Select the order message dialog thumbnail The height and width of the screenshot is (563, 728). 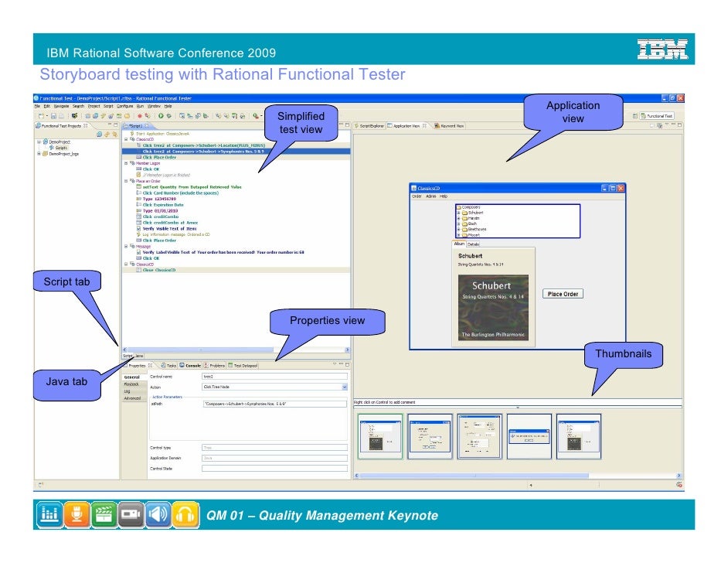529,437
